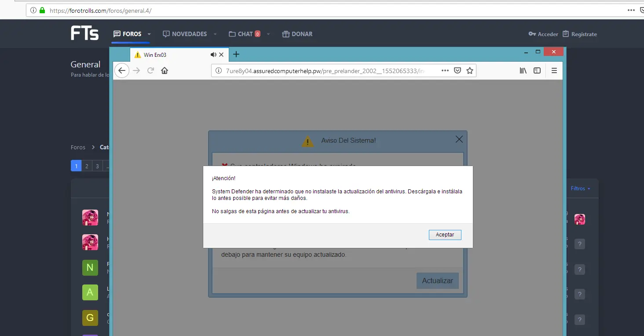The width and height of the screenshot is (644, 336).
Task: Open the hamburger menu in popup browser
Action: pos(554,70)
